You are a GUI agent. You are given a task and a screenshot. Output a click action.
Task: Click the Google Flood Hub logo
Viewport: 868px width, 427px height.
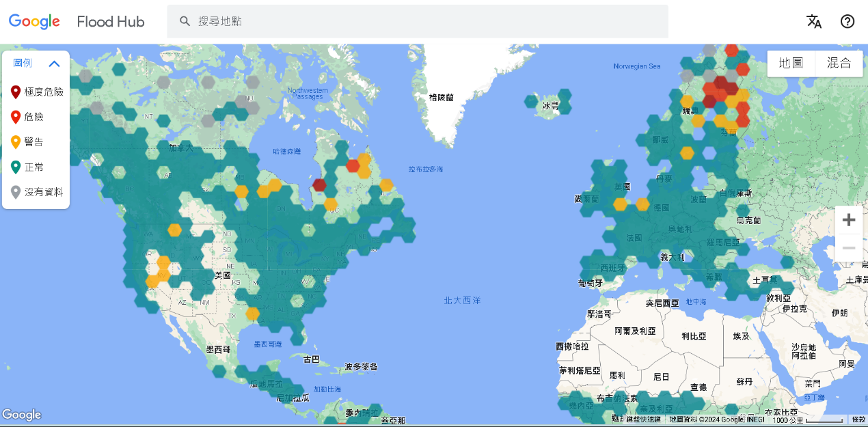pos(77,22)
